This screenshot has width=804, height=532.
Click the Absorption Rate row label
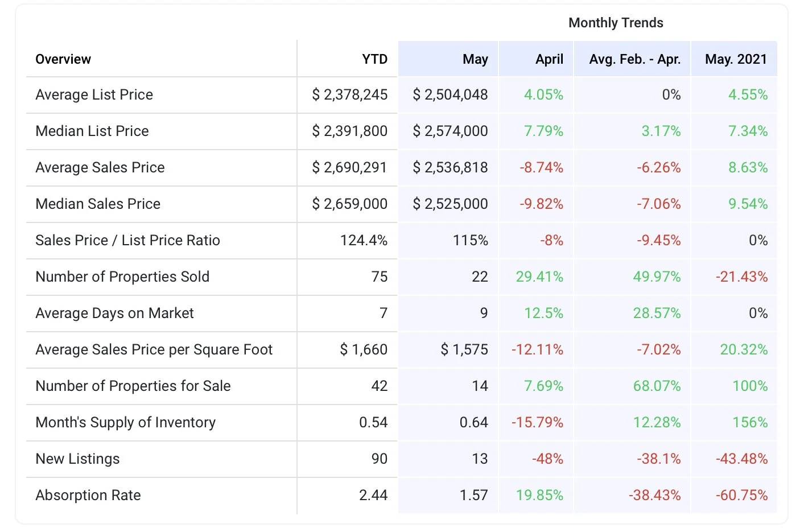coord(88,495)
